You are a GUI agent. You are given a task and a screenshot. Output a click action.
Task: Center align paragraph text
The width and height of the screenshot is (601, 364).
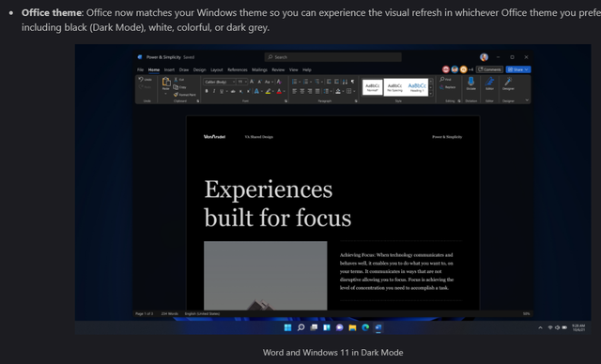point(302,91)
